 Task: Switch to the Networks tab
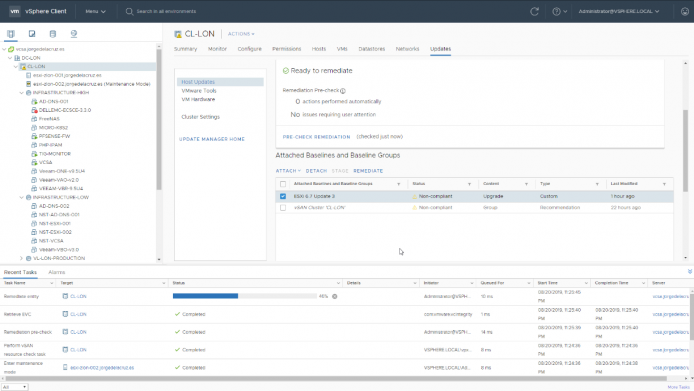coord(407,49)
